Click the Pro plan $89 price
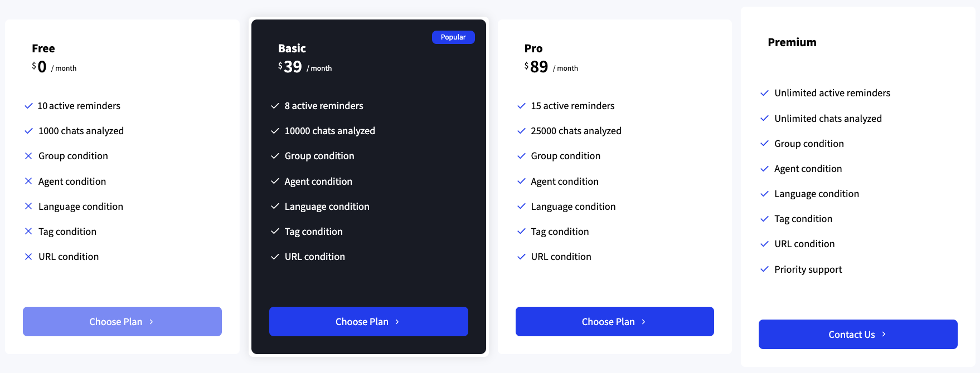 (x=538, y=67)
